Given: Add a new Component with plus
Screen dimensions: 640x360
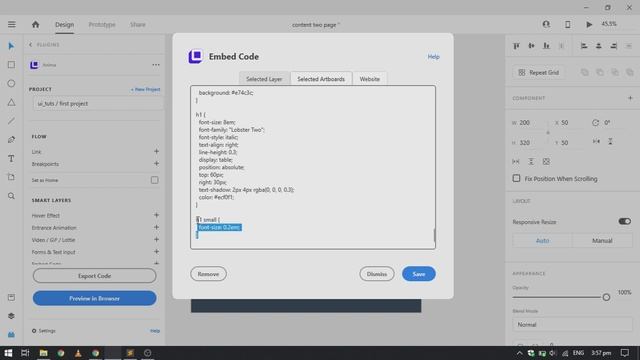Looking at the screenshot, I should click(630, 98).
